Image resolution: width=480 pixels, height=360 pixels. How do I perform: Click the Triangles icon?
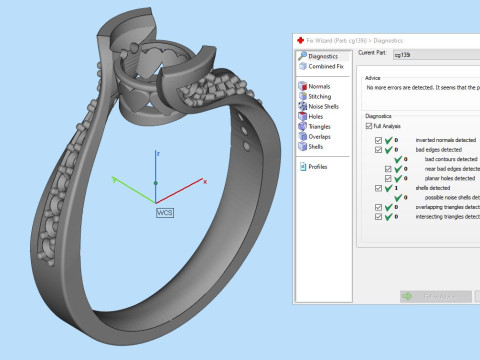(x=303, y=126)
